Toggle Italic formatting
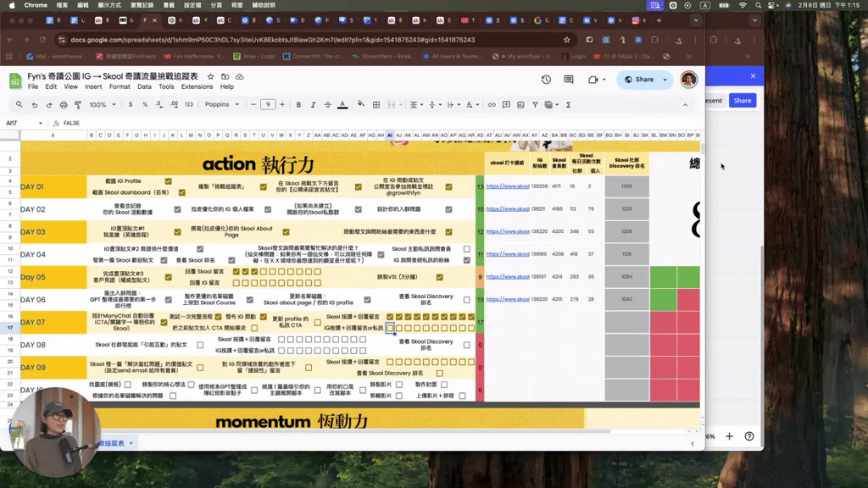Viewport: 868px width, 488px height. point(314,104)
